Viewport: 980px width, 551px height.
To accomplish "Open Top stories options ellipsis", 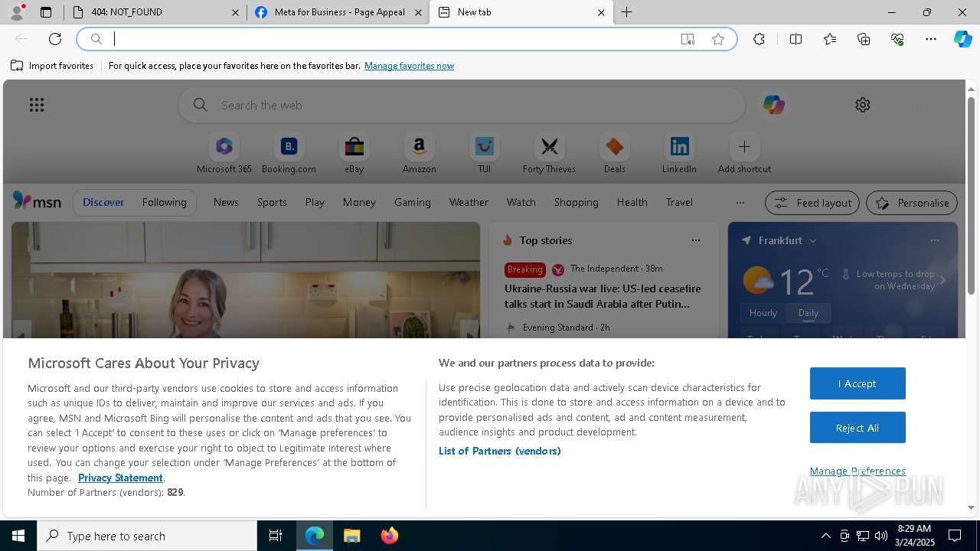I will tap(695, 240).
